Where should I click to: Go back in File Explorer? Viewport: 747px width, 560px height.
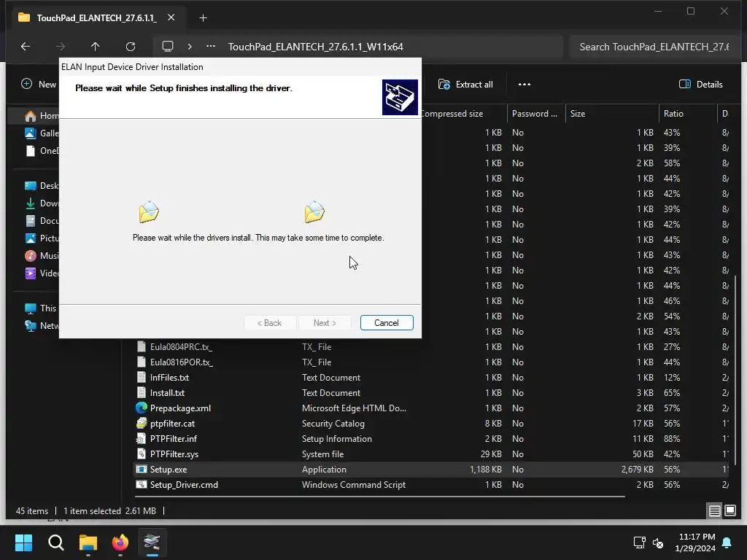pos(26,46)
